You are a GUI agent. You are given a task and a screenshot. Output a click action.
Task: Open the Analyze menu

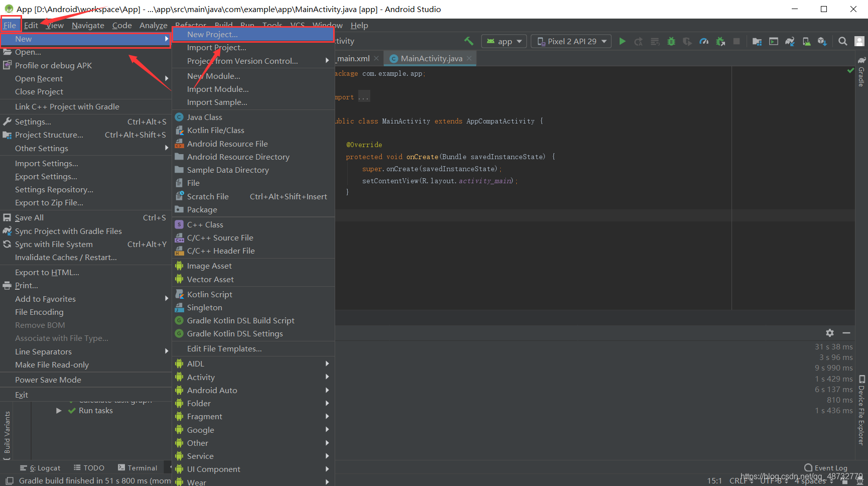pyautogui.click(x=154, y=25)
